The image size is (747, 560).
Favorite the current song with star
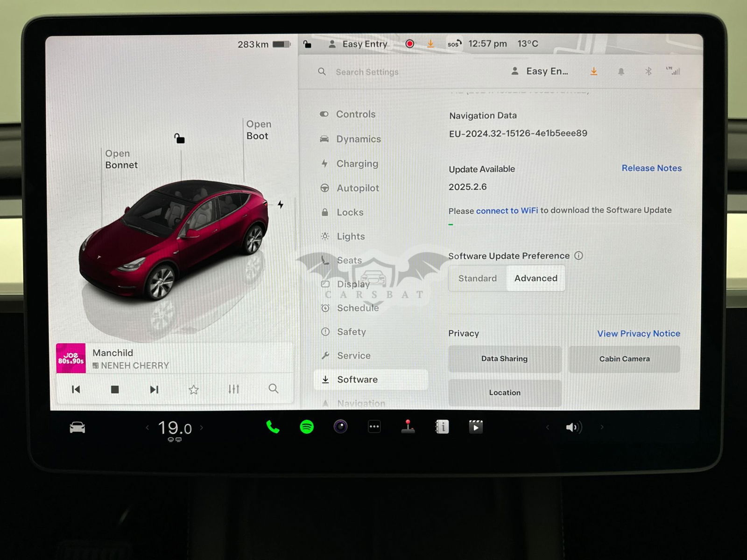[x=194, y=389]
